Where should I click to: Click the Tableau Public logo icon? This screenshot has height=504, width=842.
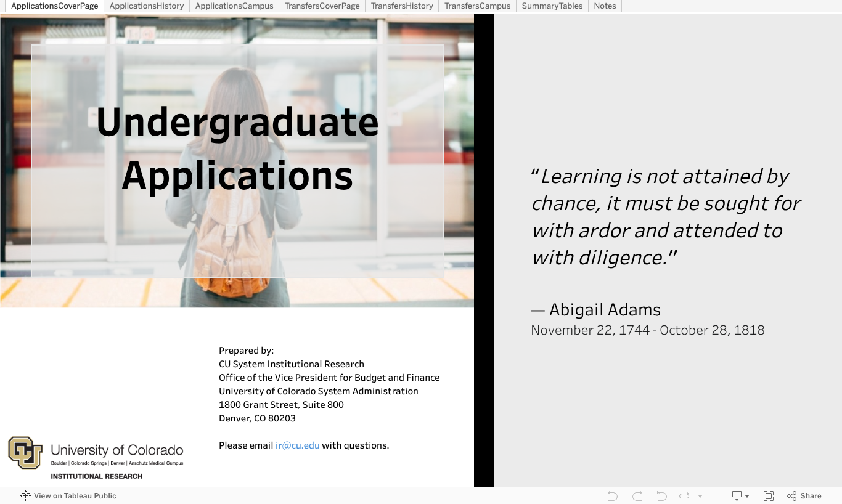25,496
